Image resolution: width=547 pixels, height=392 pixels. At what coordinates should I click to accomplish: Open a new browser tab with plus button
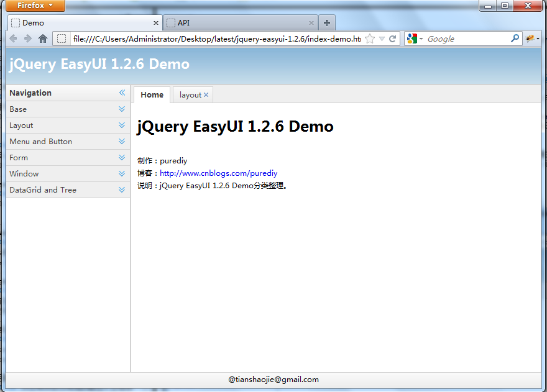(x=327, y=23)
